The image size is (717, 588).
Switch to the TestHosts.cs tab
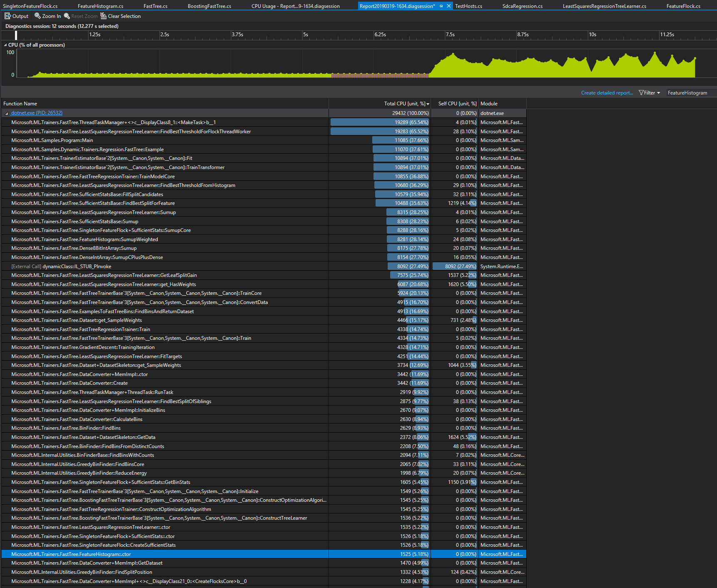468,6
